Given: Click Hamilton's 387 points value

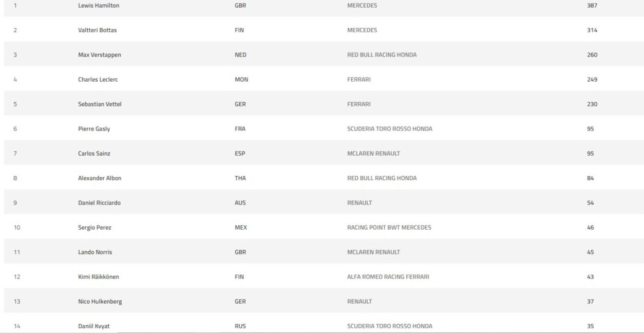Looking at the screenshot, I should click(x=592, y=6).
